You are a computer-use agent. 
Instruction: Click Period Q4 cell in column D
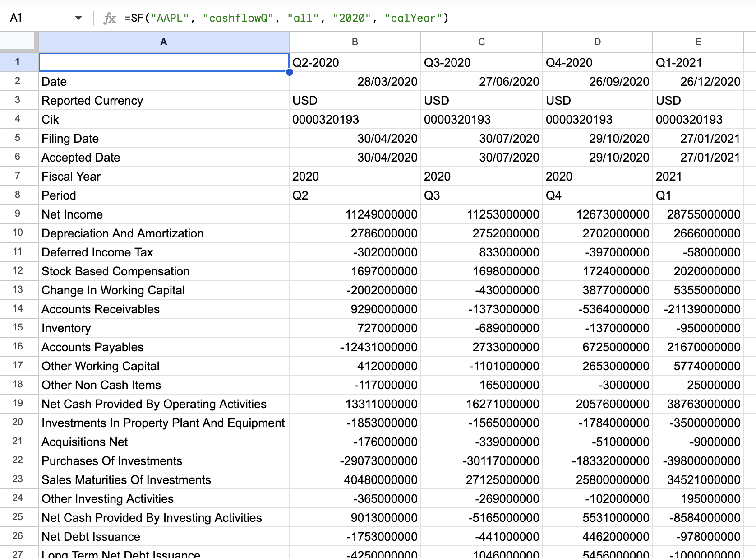tap(598, 195)
